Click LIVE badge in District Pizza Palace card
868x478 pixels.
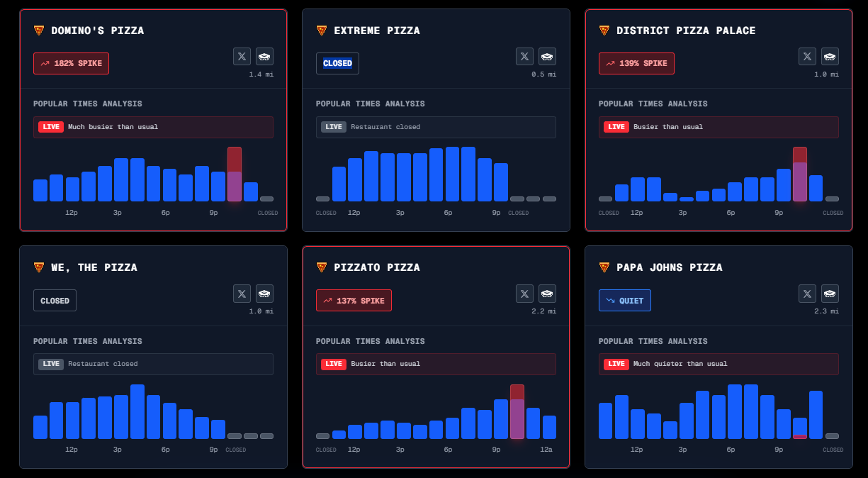tap(616, 127)
